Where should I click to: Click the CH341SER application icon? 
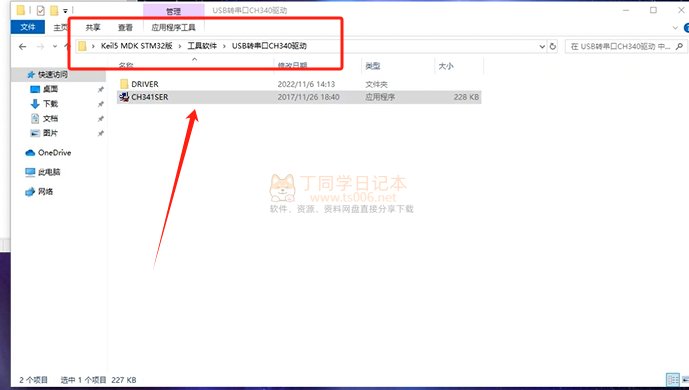(x=124, y=97)
